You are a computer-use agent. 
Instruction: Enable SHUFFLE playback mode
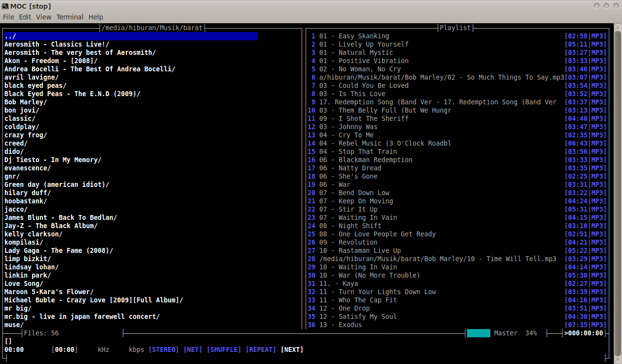tap(224, 349)
